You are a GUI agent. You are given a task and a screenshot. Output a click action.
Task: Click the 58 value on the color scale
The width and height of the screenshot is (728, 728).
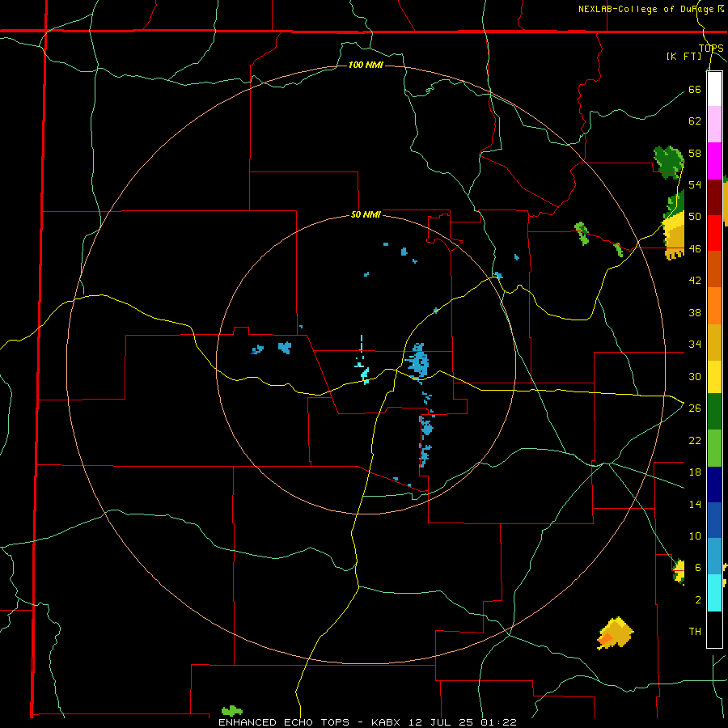(695, 153)
